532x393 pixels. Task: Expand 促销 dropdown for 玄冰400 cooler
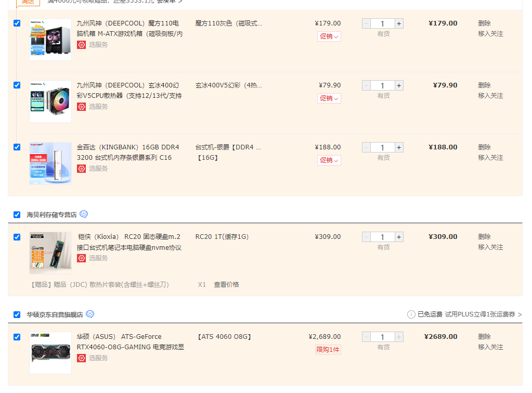(x=329, y=98)
